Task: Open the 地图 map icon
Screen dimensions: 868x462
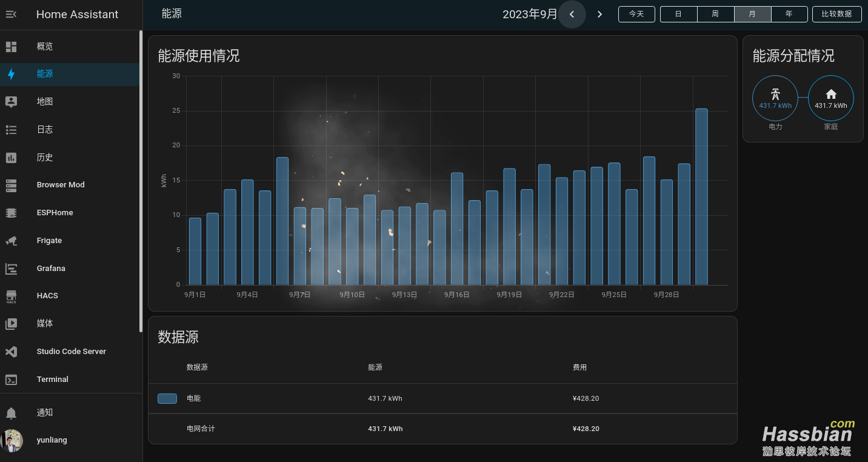Action: [x=11, y=102]
